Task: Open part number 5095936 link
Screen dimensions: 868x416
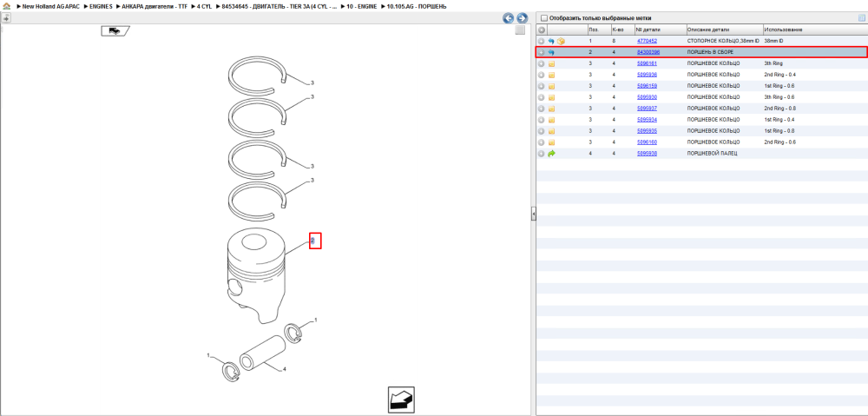Action: [x=648, y=75]
